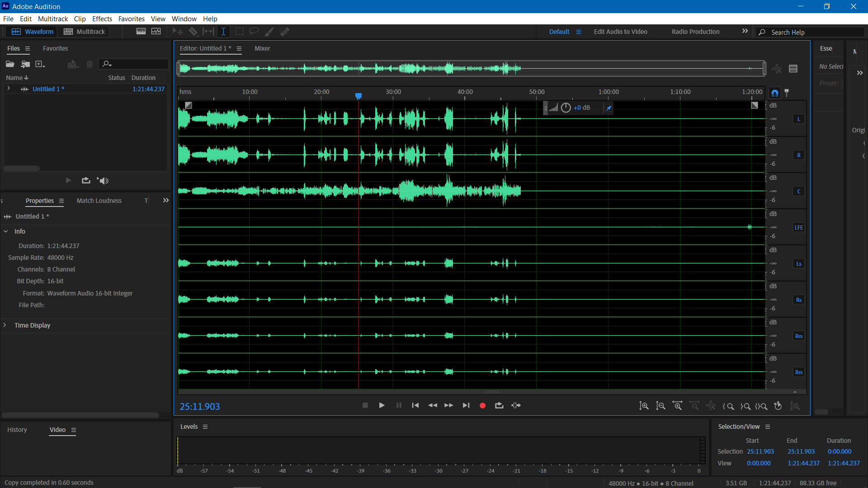Toggle Skip Selection in transport
Image resolution: width=868 pixels, height=488 pixels.
coord(516,405)
